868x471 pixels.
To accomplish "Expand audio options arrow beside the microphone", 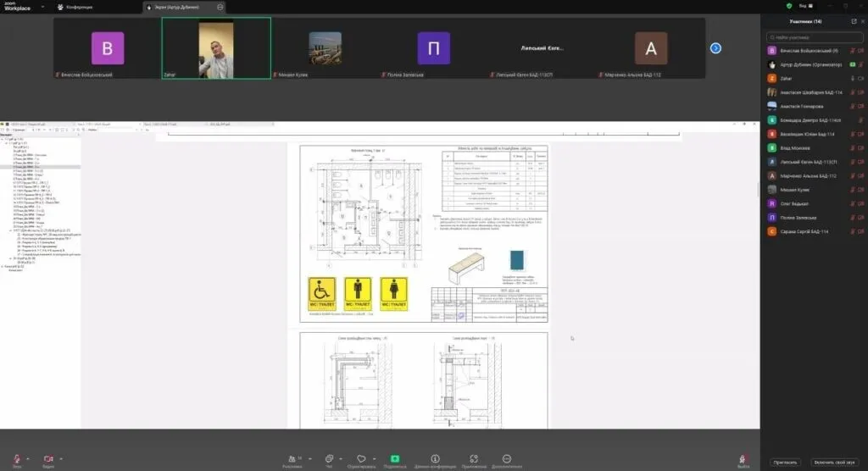I will 28,458.
